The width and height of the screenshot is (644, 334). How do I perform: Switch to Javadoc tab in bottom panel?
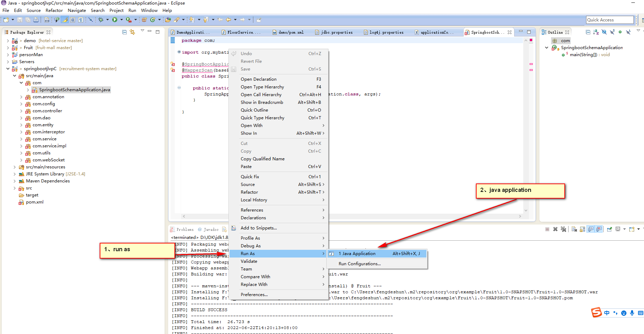coord(208,229)
